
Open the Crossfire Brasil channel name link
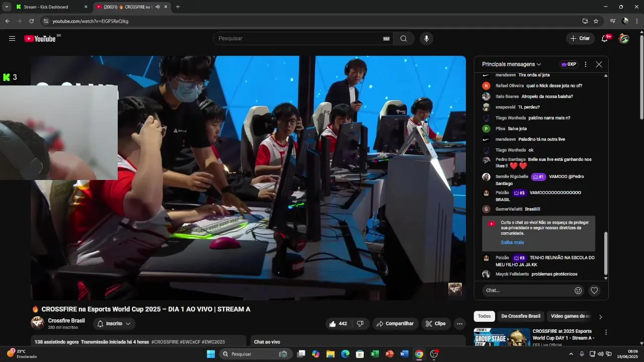pos(66,321)
